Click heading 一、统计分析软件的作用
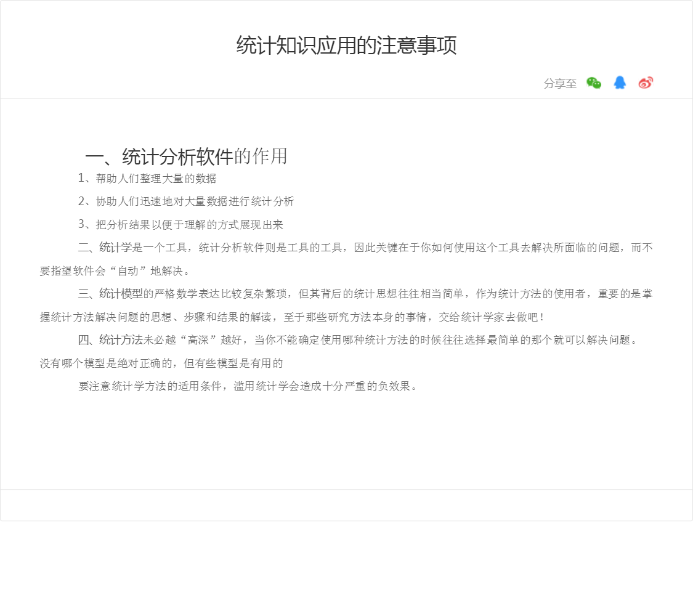This screenshot has height=616, width=693. (186, 156)
